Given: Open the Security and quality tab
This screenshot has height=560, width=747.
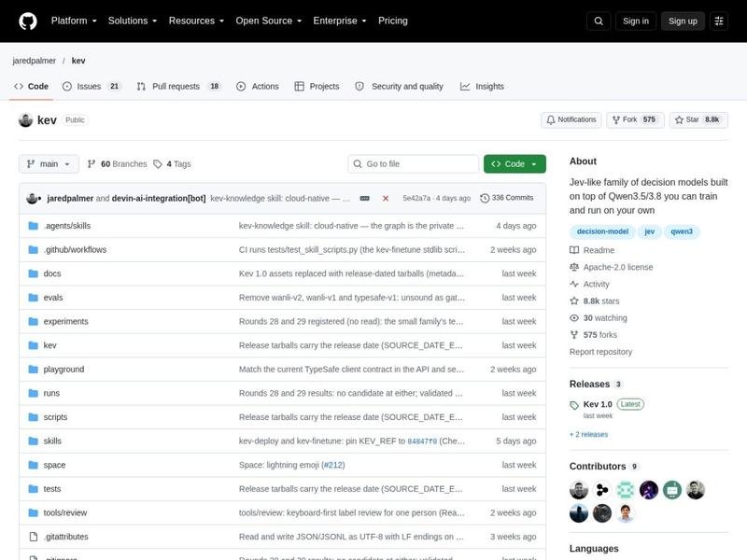Looking at the screenshot, I should [400, 87].
